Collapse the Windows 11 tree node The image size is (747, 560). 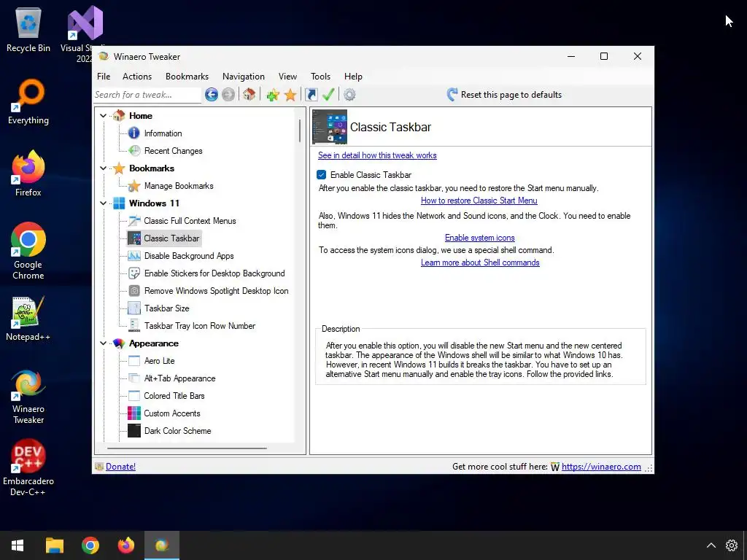tap(103, 203)
